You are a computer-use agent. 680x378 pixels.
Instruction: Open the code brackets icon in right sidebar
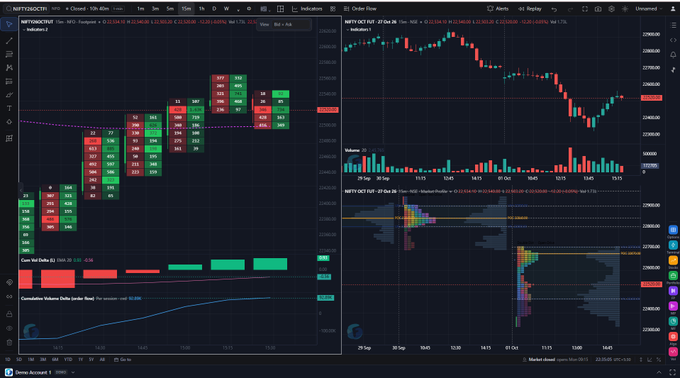click(673, 40)
